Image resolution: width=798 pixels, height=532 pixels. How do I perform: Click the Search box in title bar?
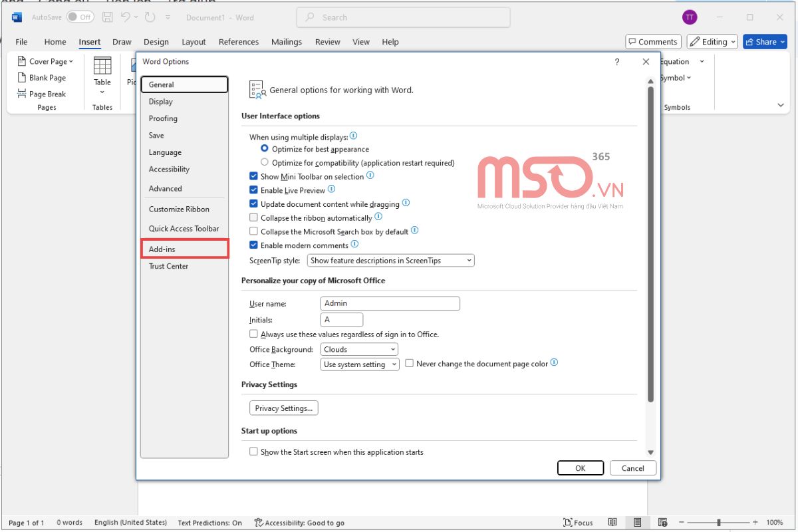tap(403, 17)
